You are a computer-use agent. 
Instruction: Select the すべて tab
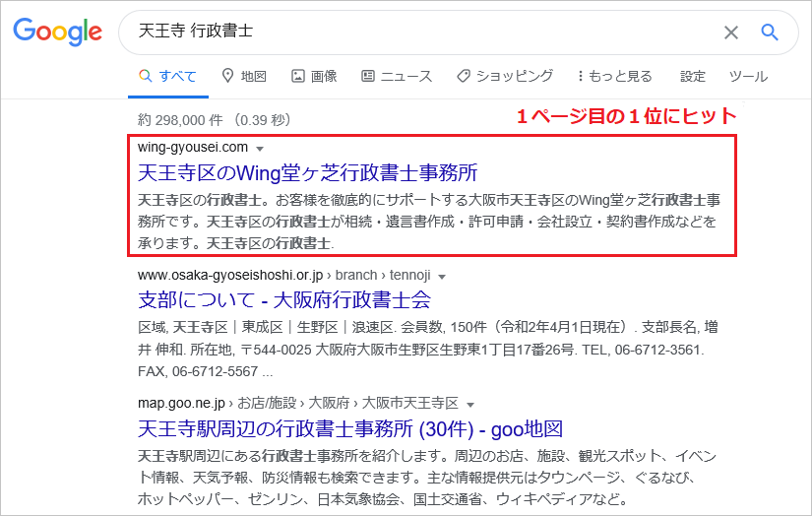[x=167, y=76]
